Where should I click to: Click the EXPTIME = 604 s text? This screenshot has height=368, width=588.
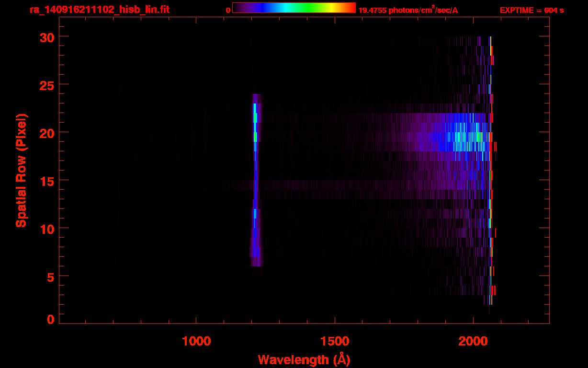tap(531, 10)
